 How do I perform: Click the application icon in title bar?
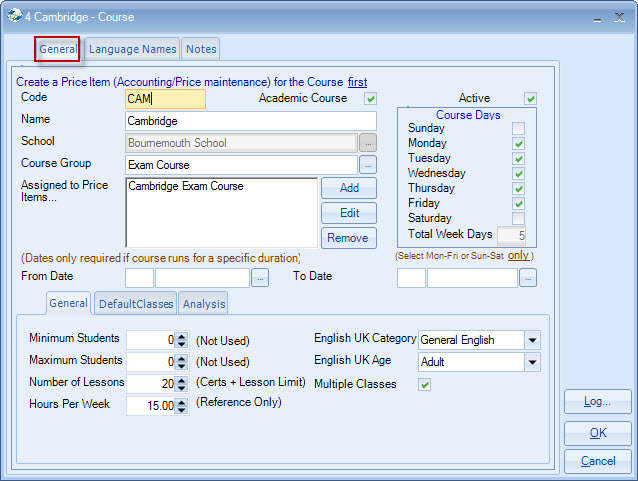pyautogui.click(x=14, y=16)
